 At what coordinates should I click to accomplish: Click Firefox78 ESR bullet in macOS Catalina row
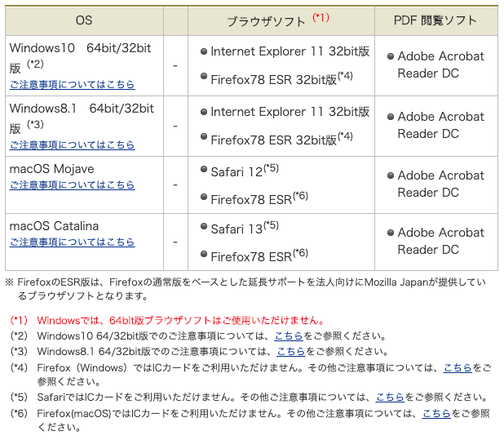coord(203,256)
